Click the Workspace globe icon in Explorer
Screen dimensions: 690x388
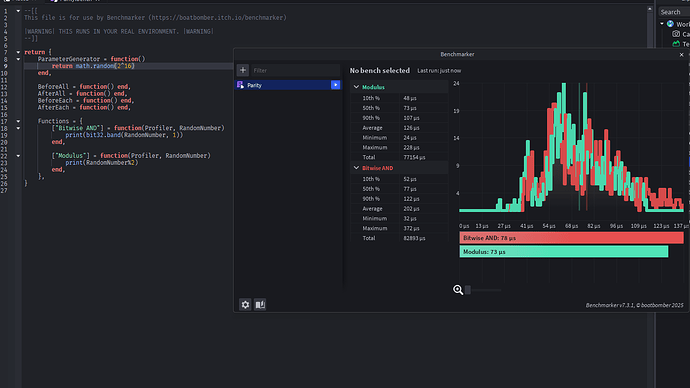pos(670,24)
